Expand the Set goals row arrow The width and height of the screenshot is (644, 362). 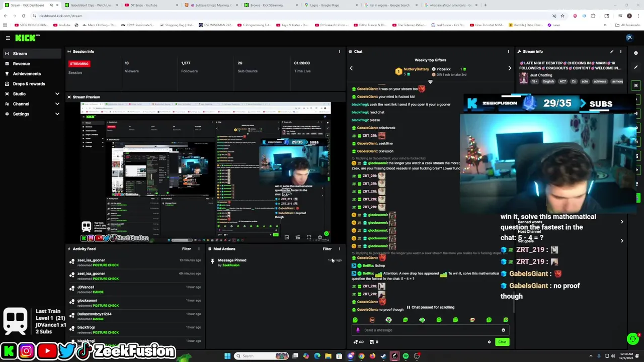pyautogui.click(x=622, y=241)
